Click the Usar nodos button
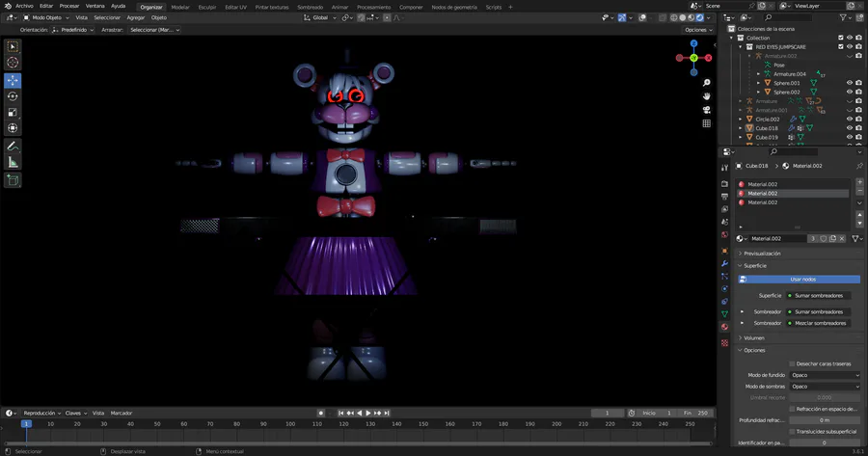 point(799,280)
